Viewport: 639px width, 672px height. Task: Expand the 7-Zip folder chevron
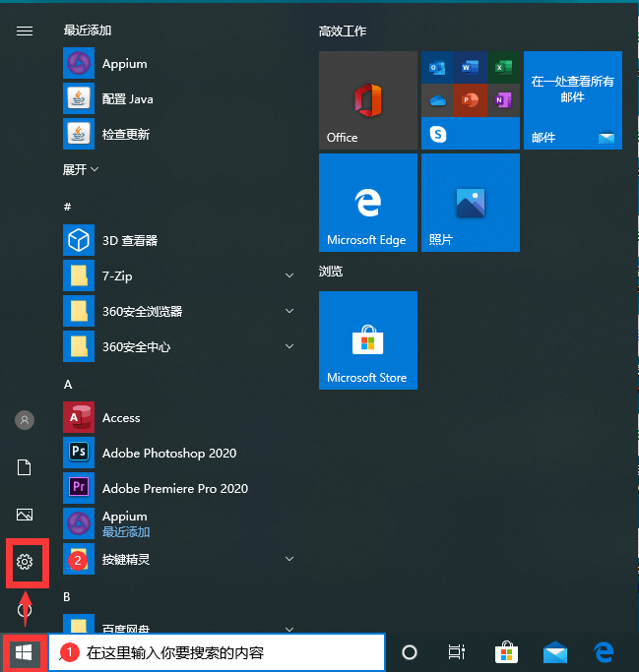tap(289, 275)
